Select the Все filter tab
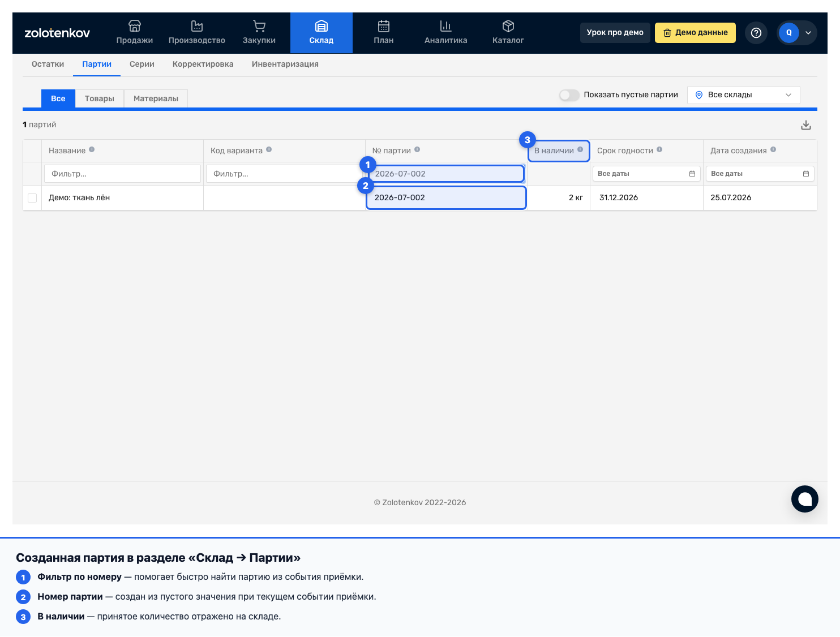840x637 pixels. [x=58, y=98]
